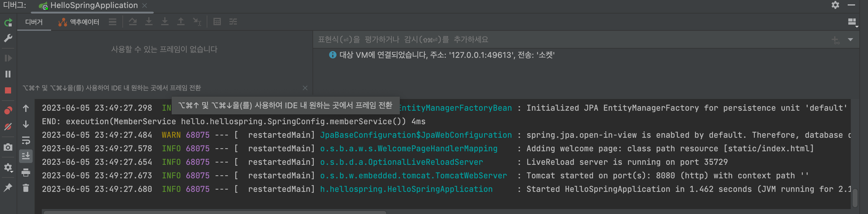This screenshot has width=868, height=214.
Task: Jump up the stack trace arrow
Action: 26,108
